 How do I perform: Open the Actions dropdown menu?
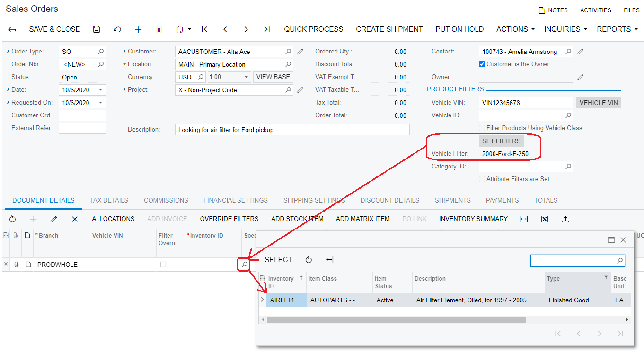(x=515, y=29)
